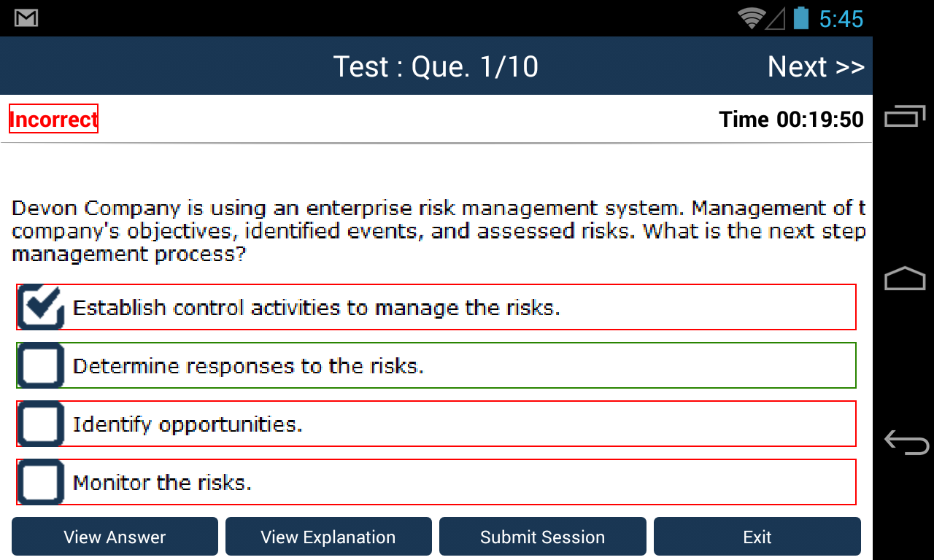
Task: Go to next question with Next >>
Action: tap(816, 67)
